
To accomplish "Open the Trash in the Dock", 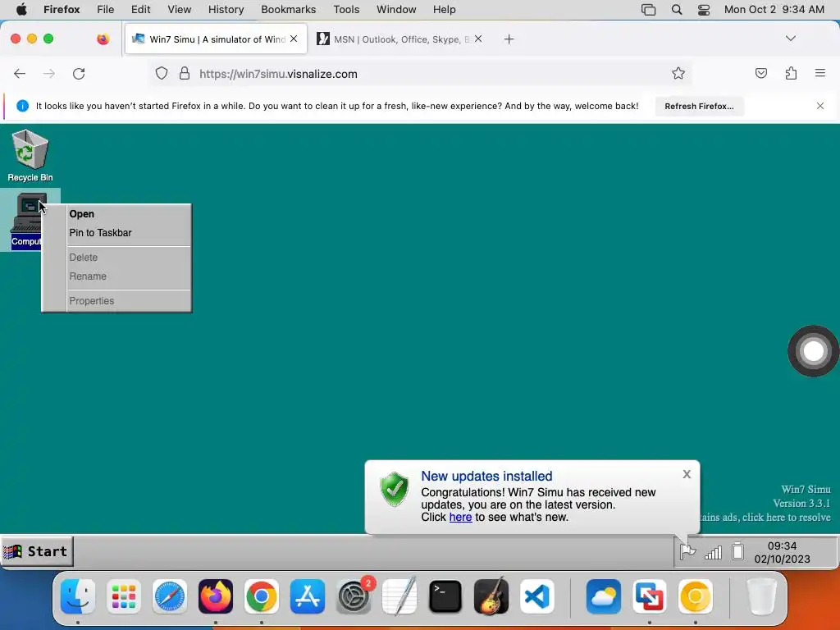I will pos(761,596).
